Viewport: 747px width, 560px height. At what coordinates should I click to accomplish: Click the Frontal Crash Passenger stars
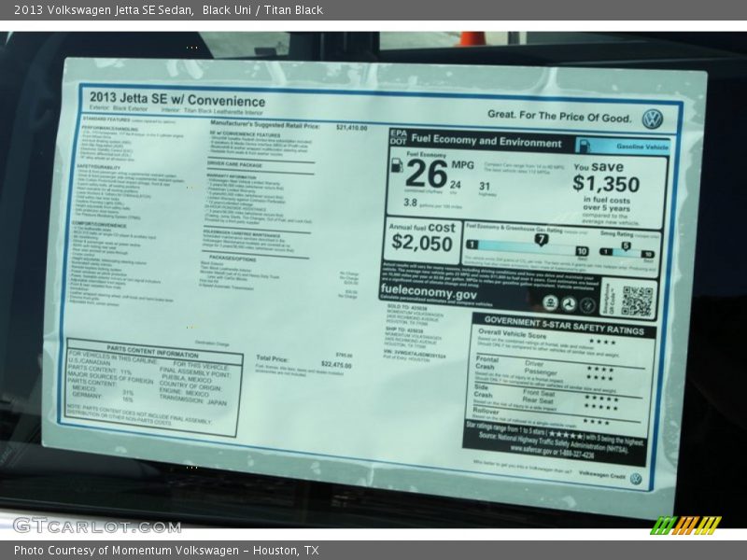tap(600, 377)
